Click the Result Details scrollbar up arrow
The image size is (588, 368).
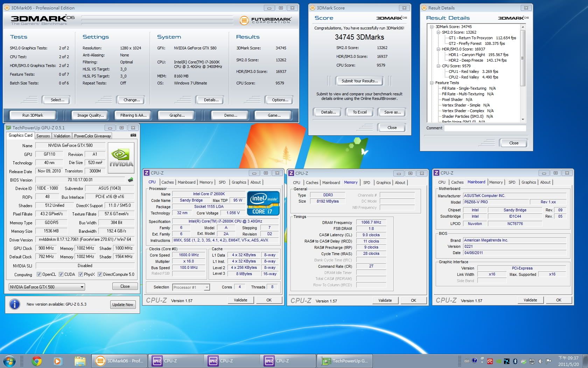pyautogui.click(x=523, y=27)
